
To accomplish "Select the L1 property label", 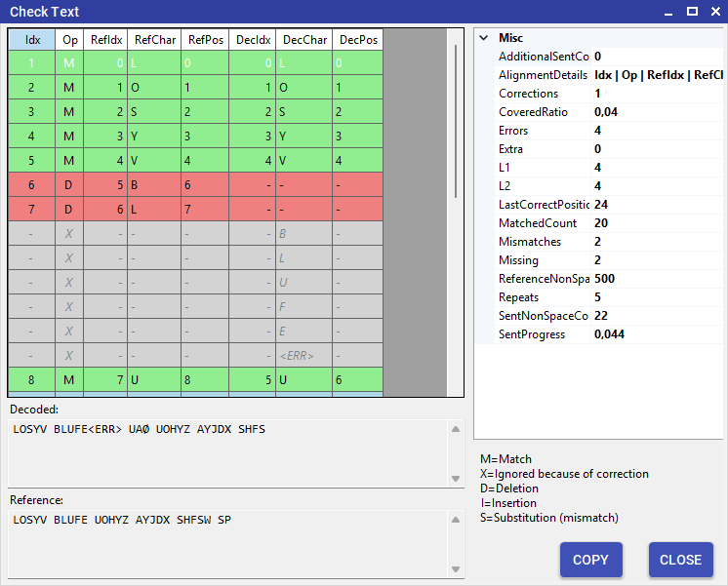I will 505,168.
